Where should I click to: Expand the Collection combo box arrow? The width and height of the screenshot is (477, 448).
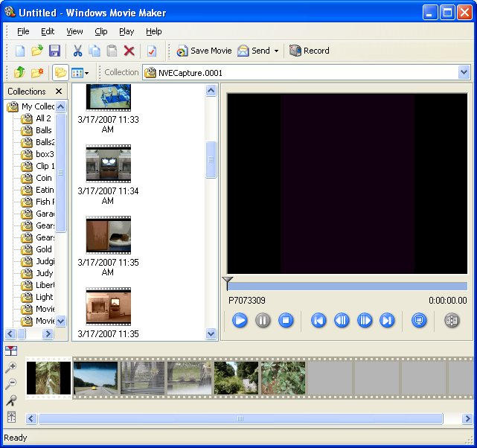click(x=464, y=72)
